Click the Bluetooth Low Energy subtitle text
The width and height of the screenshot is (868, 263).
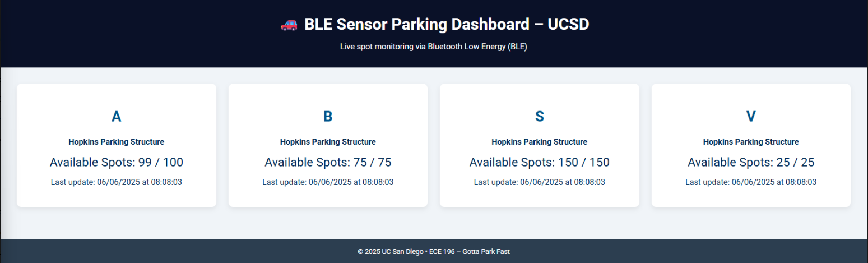434,47
